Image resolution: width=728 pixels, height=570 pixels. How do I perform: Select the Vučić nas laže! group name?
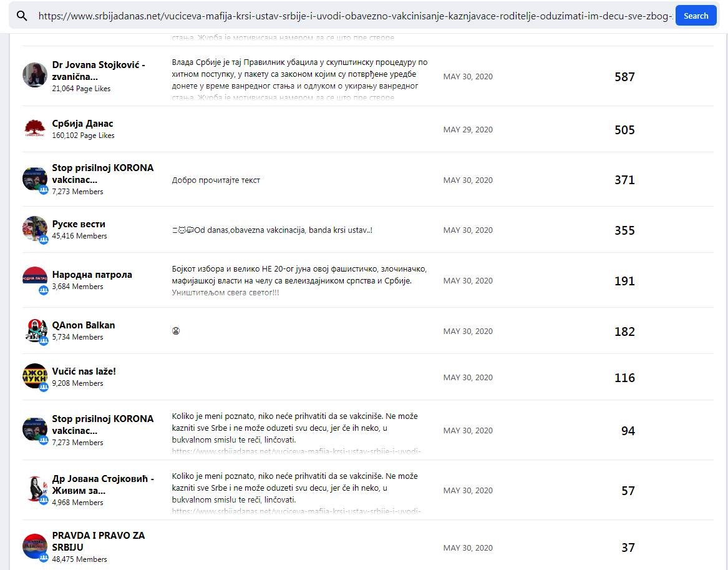[x=84, y=371]
